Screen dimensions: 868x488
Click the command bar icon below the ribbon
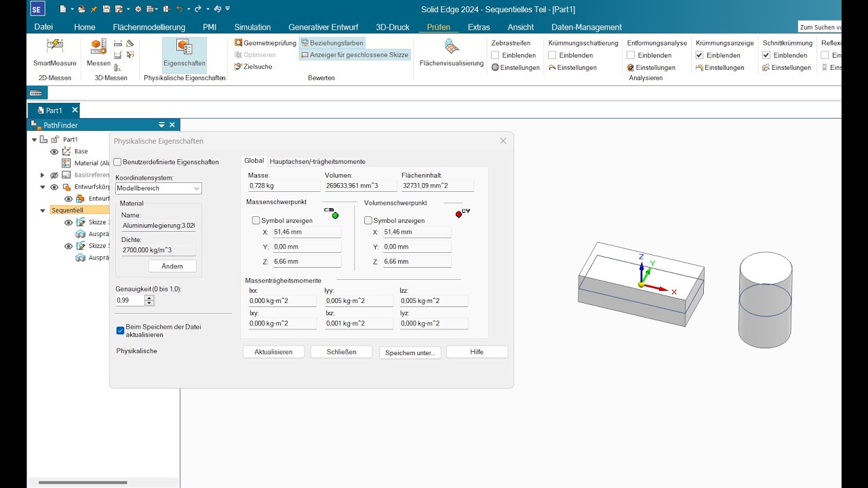(x=36, y=93)
